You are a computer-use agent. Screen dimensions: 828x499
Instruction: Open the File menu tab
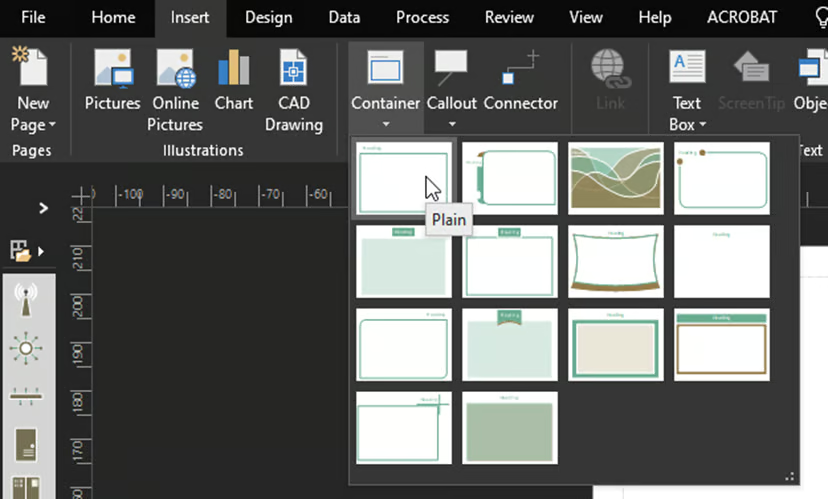[x=33, y=17]
